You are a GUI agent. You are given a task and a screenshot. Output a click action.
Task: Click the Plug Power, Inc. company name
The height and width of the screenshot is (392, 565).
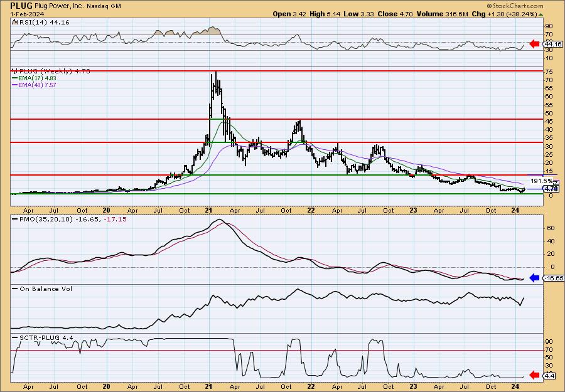pyautogui.click(x=59, y=6)
